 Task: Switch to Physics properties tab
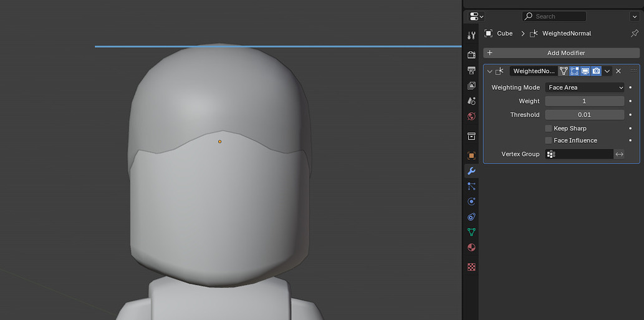471,201
